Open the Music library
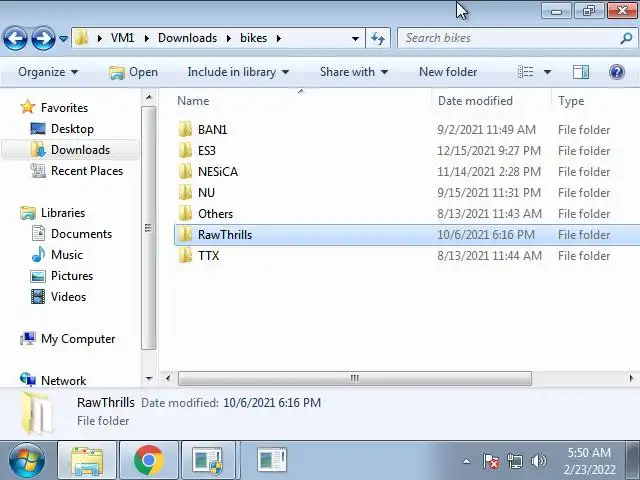640x480 pixels. (x=67, y=255)
